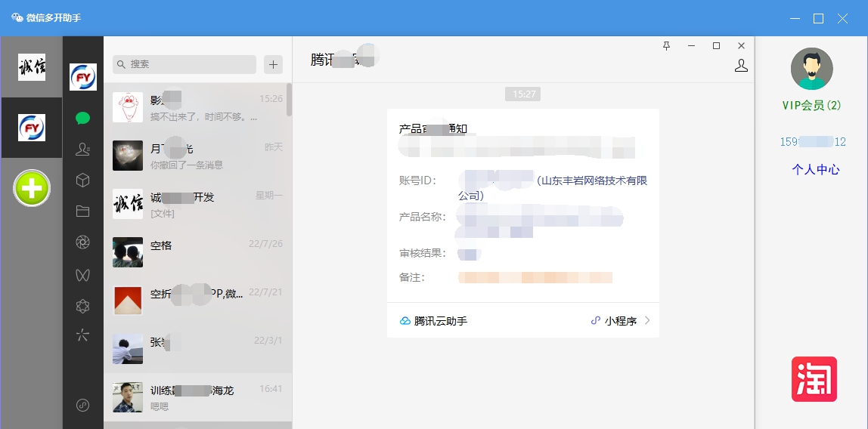Open the chat showing [文件] message

pyautogui.click(x=197, y=205)
